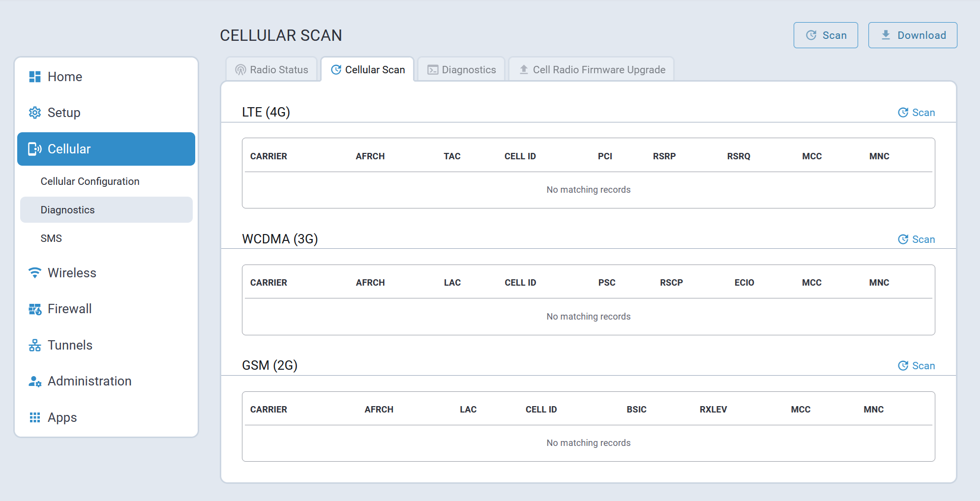Screen dimensions: 980x501
Task: Open the Diagnostics tab next to Cellular Scan
Action: 461,70
